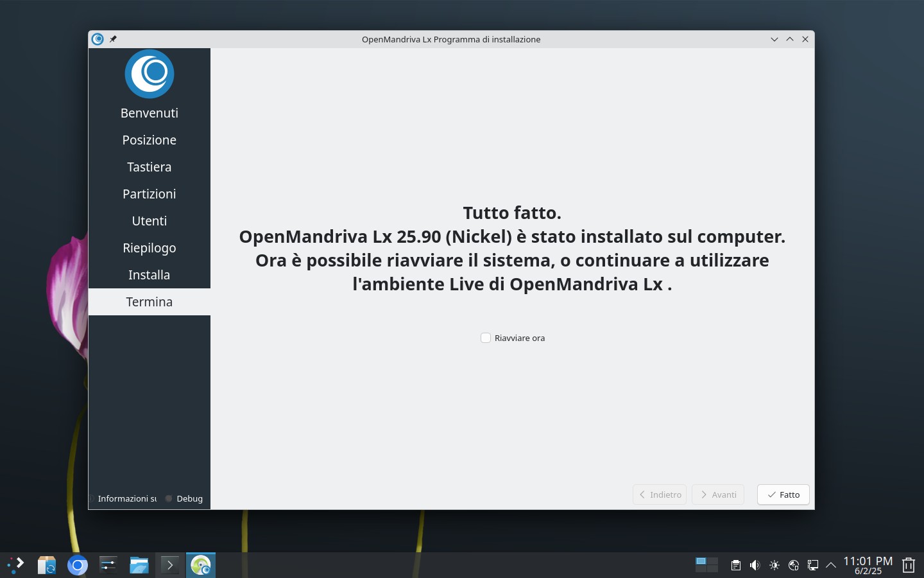The image size is (924, 578).
Task: Open the application launcher in taskbar
Action: 16,565
